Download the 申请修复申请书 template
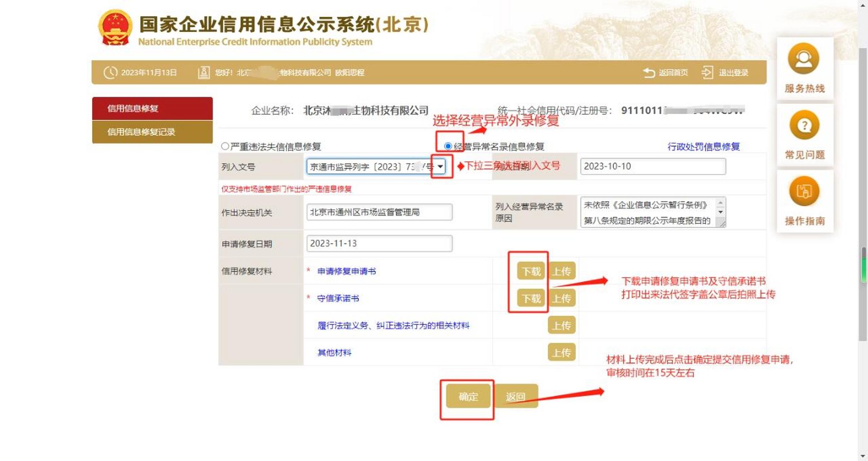This screenshot has width=868, height=461. (x=531, y=271)
